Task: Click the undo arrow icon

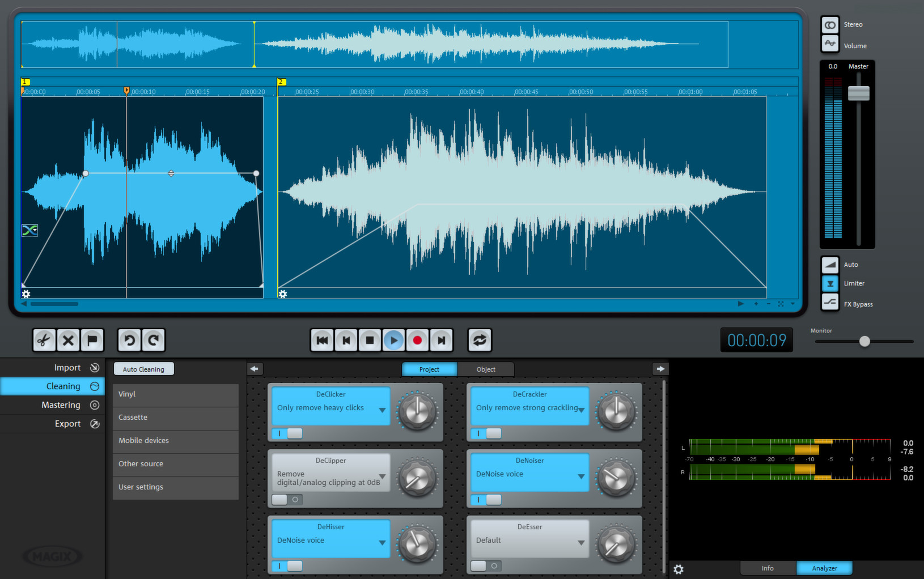Action: 129,340
